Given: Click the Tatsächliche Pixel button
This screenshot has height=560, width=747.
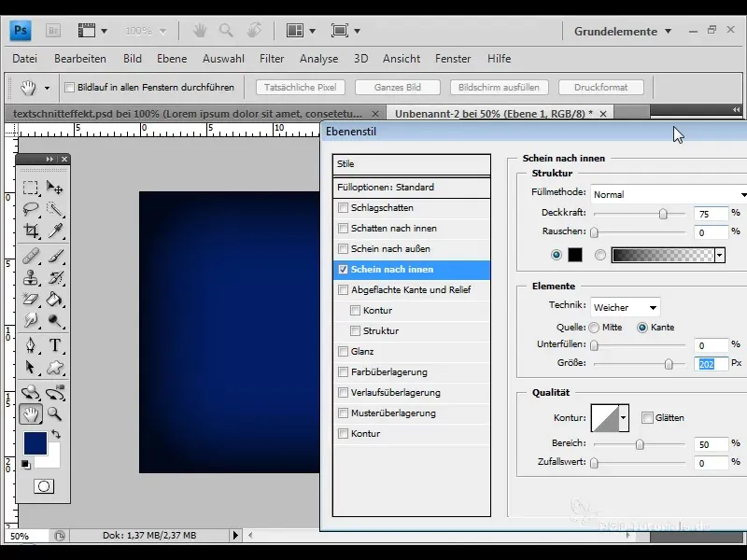Looking at the screenshot, I should (300, 88).
